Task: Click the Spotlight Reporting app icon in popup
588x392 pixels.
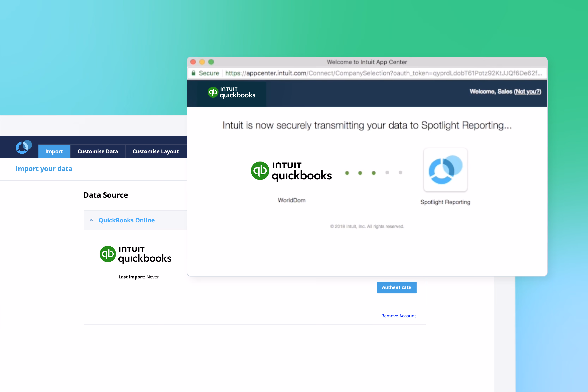Action: (x=445, y=170)
